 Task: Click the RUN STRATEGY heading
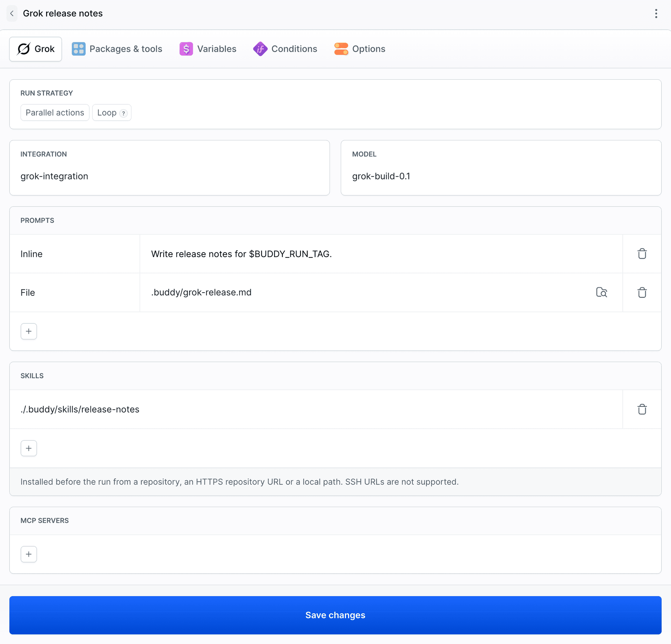tap(47, 93)
